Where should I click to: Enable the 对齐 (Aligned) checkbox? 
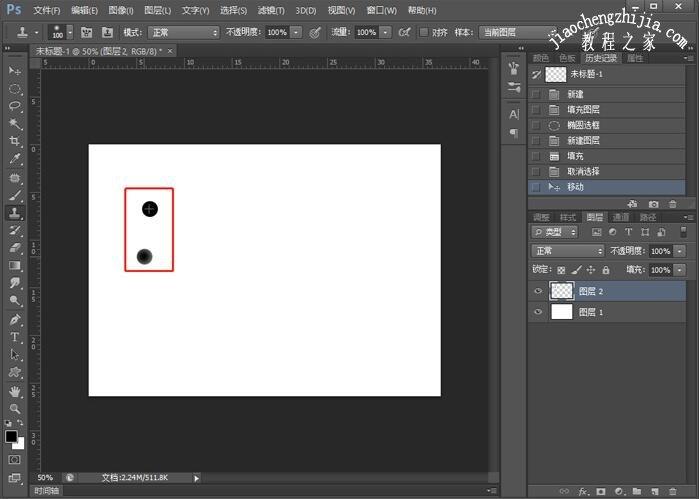[425, 32]
